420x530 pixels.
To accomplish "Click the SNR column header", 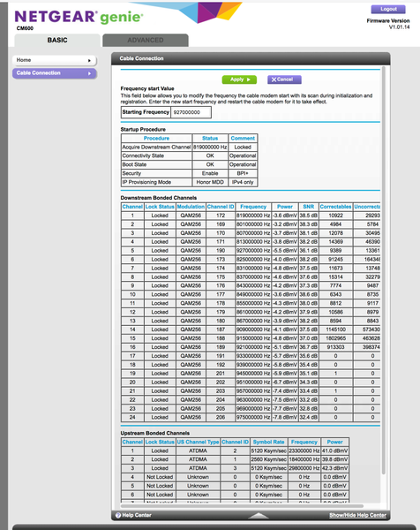I will coord(309,207).
